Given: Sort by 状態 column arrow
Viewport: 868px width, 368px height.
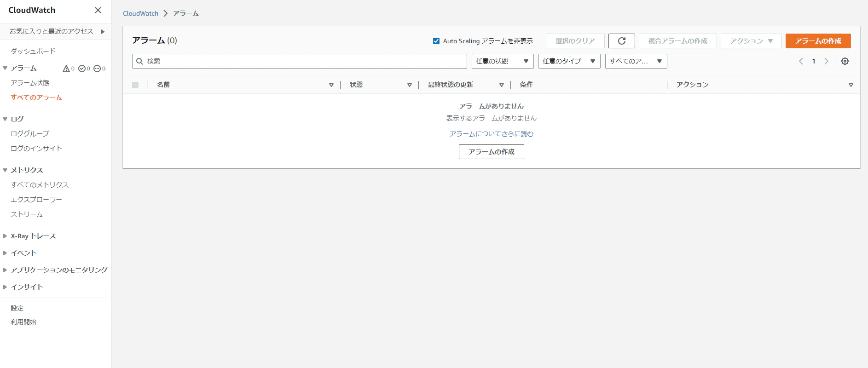Looking at the screenshot, I should tap(410, 85).
